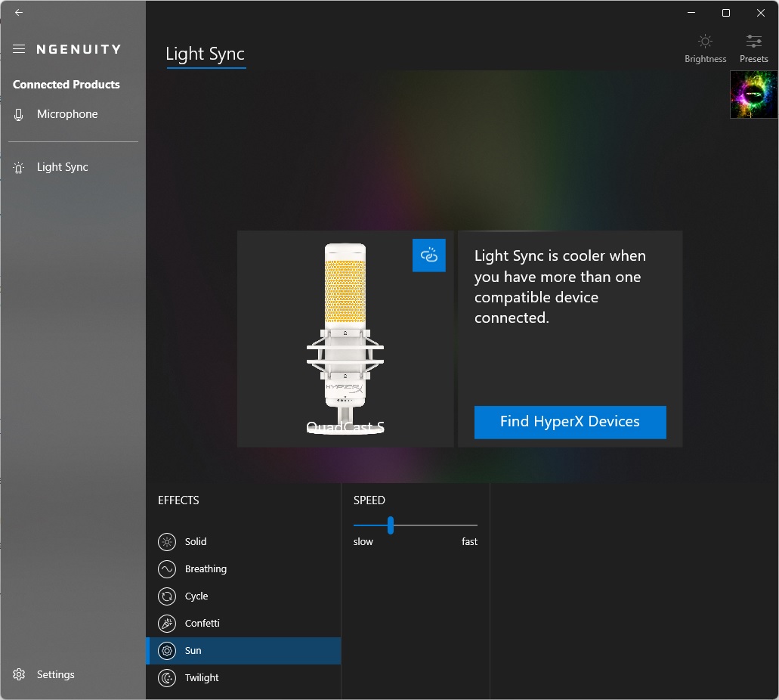Click the EFFECTS section label

point(178,500)
